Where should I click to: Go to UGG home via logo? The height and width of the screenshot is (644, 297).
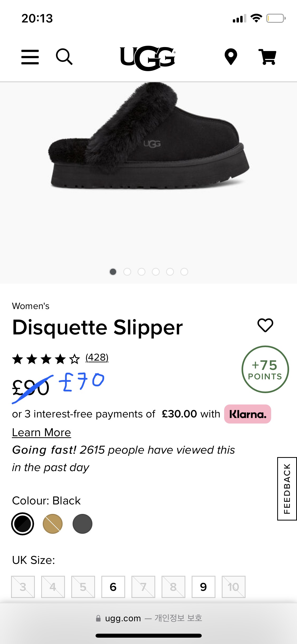pos(148,58)
